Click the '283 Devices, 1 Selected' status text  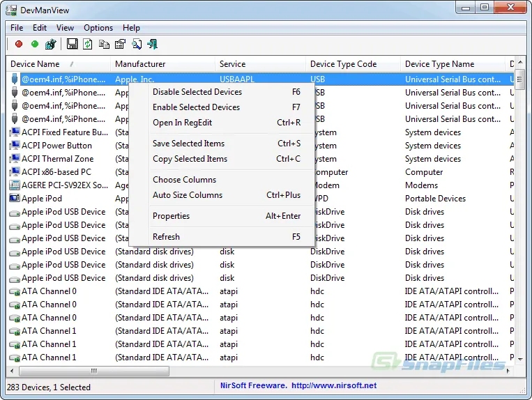49,387
